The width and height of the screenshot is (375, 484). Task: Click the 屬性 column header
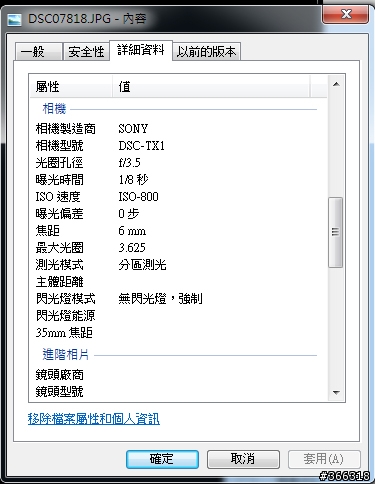pyautogui.click(x=71, y=87)
